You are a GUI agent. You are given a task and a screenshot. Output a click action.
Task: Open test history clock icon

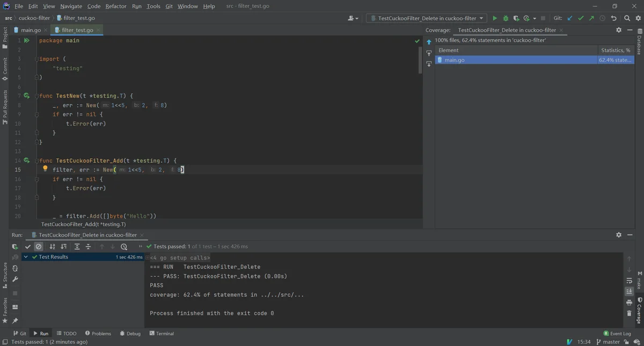[124, 247]
